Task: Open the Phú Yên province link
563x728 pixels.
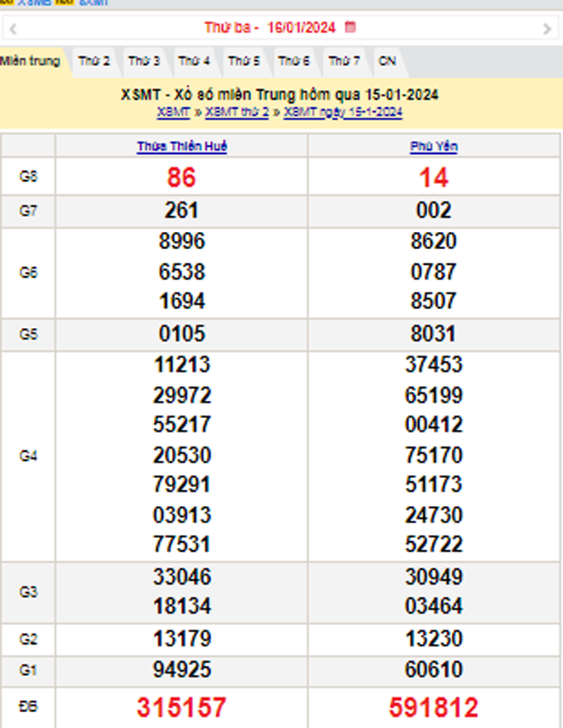Action: [x=434, y=146]
